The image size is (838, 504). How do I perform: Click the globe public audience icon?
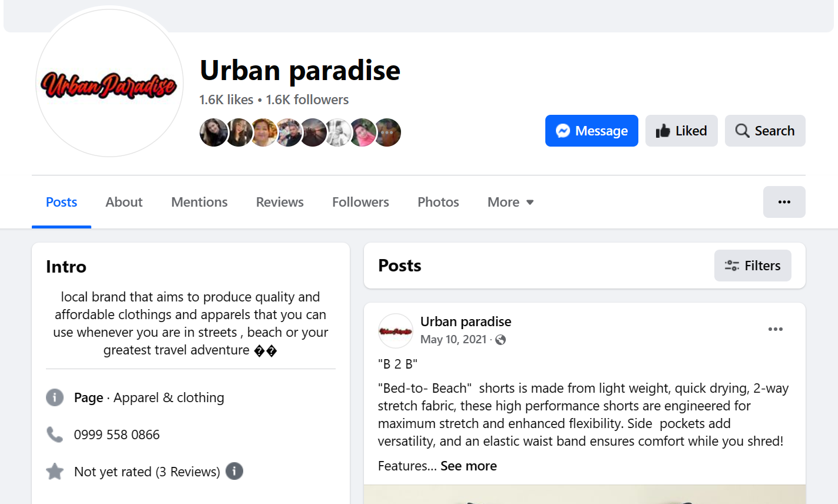[501, 340]
